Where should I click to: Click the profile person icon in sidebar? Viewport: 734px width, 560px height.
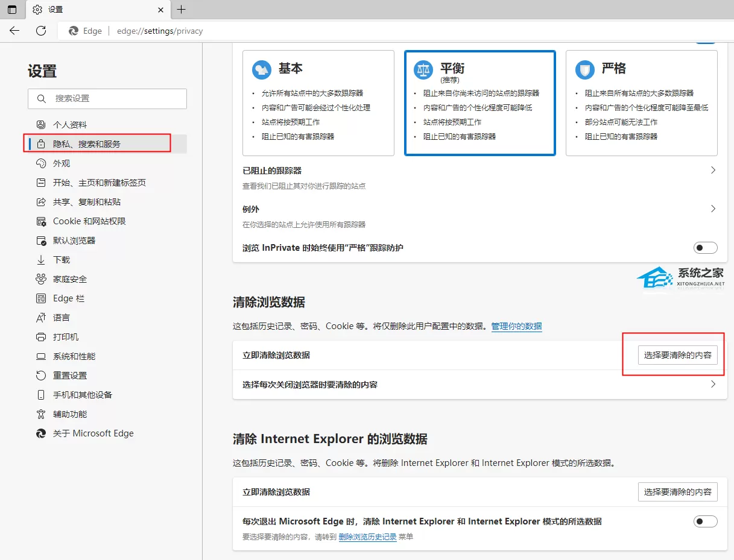(x=41, y=125)
